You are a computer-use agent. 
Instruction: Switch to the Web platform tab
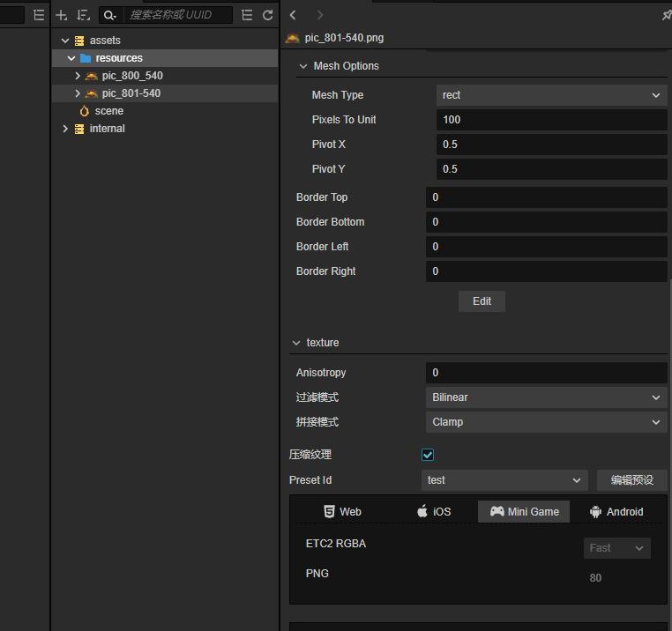point(342,512)
